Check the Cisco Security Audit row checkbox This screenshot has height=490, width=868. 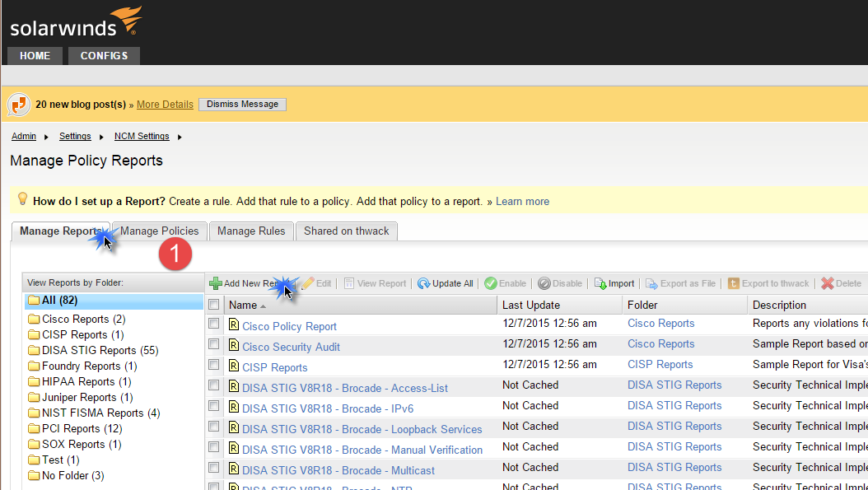(x=213, y=344)
